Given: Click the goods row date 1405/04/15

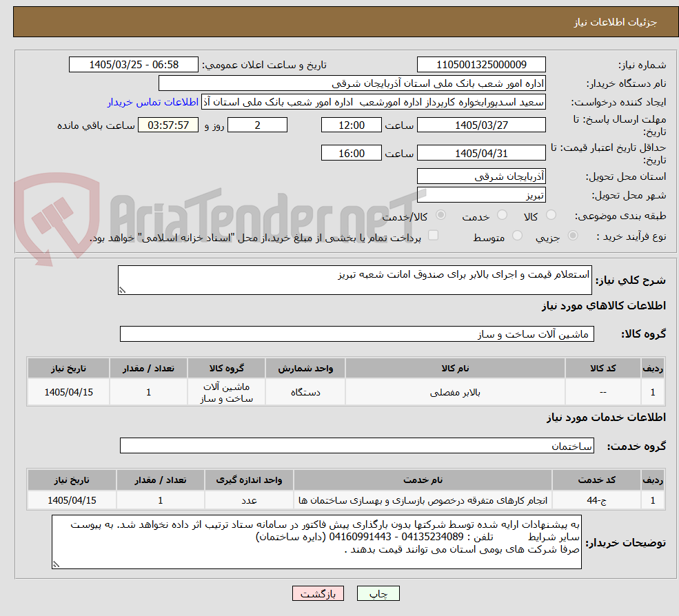Looking at the screenshot, I should pos(68,392).
